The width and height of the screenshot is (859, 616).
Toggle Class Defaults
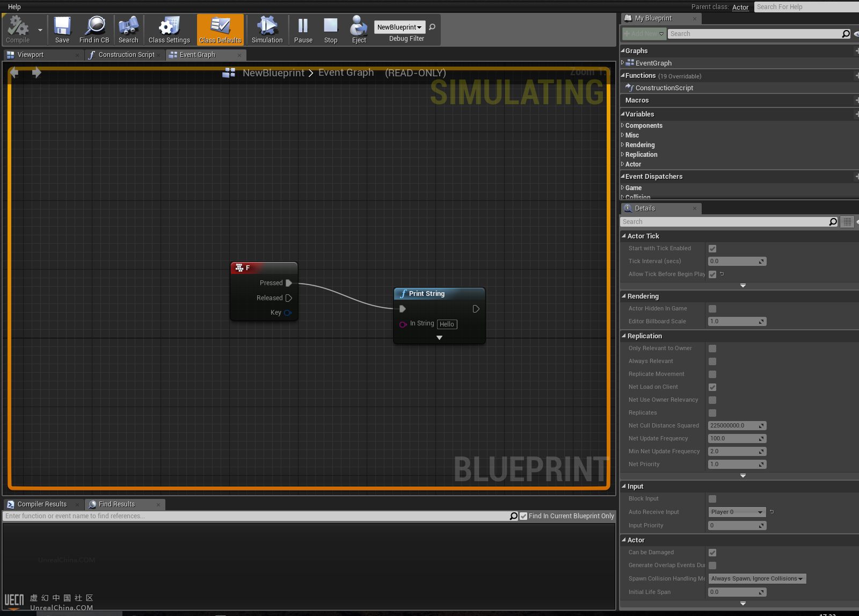point(220,30)
